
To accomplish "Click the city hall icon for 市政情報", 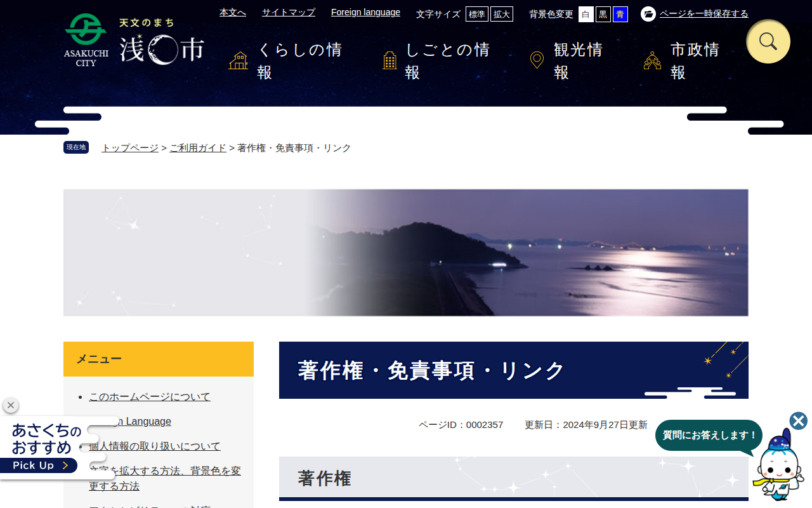I will (652, 61).
